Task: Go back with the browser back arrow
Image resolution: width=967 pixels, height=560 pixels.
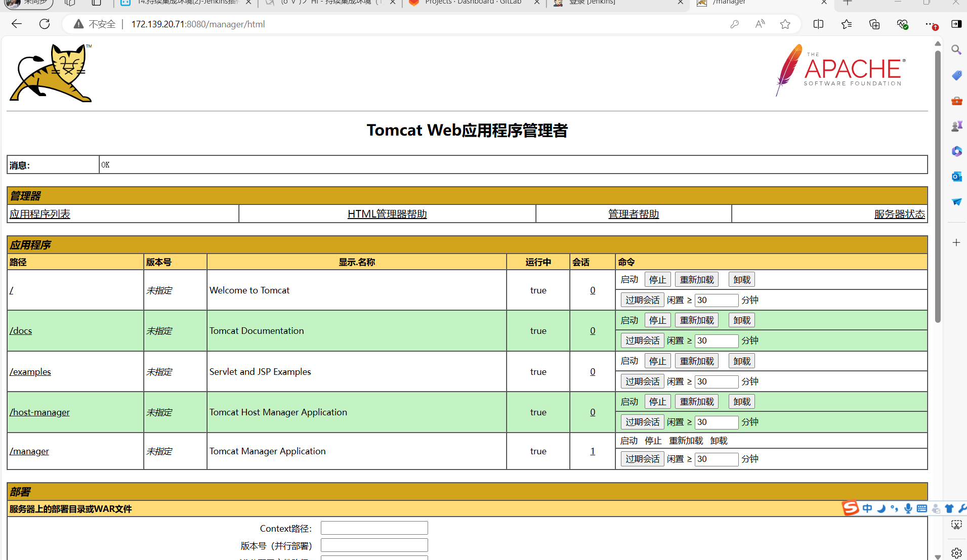Action: (17, 24)
